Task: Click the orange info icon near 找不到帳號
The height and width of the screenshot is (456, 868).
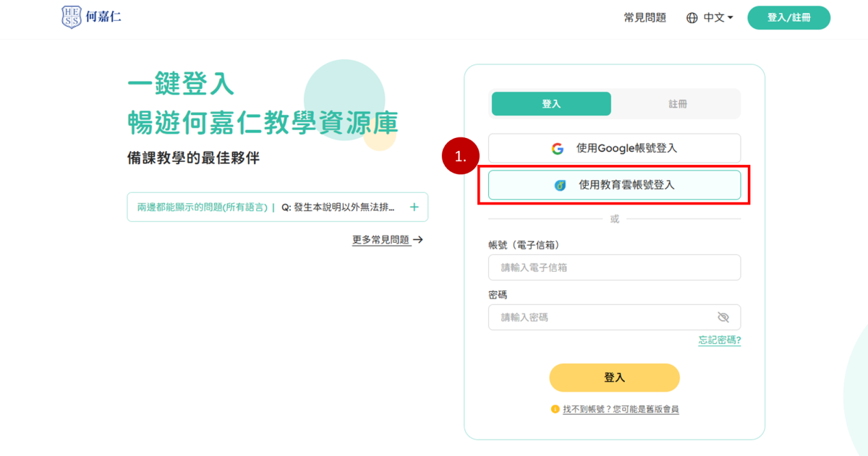Action: click(556, 409)
